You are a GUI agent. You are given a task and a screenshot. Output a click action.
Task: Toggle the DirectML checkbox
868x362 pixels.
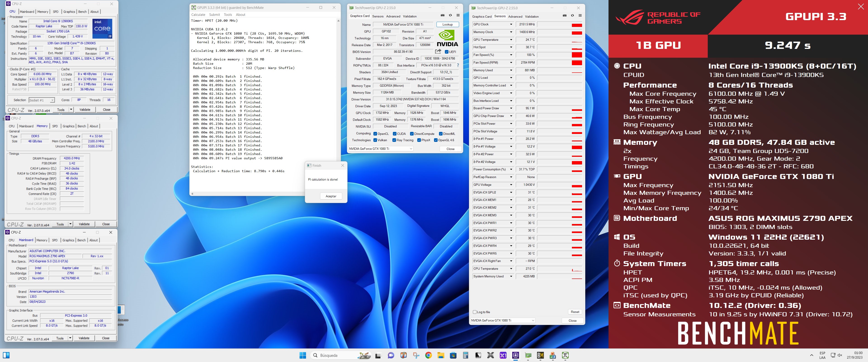(441, 133)
